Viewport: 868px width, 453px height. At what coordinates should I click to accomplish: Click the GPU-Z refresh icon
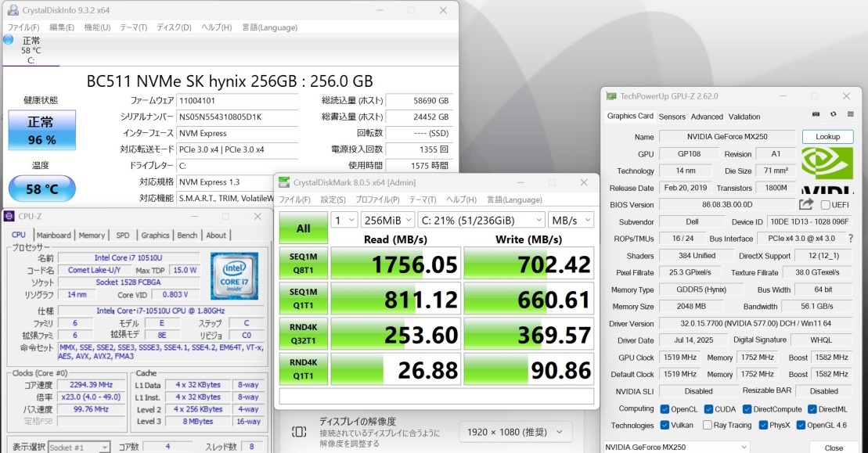[833, 116]
